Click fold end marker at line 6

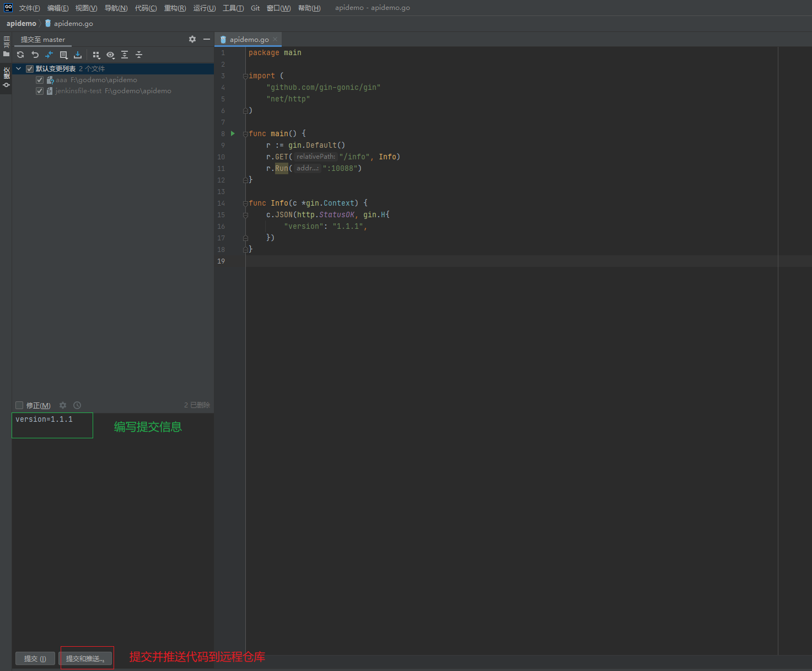coord(245,110)
